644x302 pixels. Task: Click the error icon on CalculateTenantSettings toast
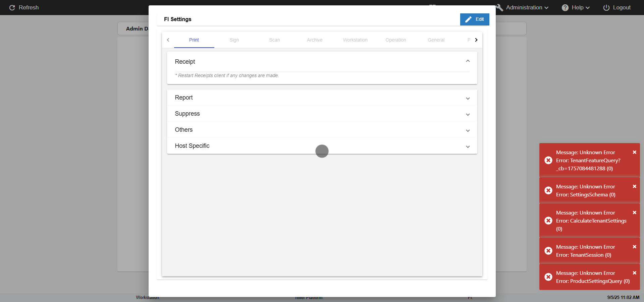[548, 221]
